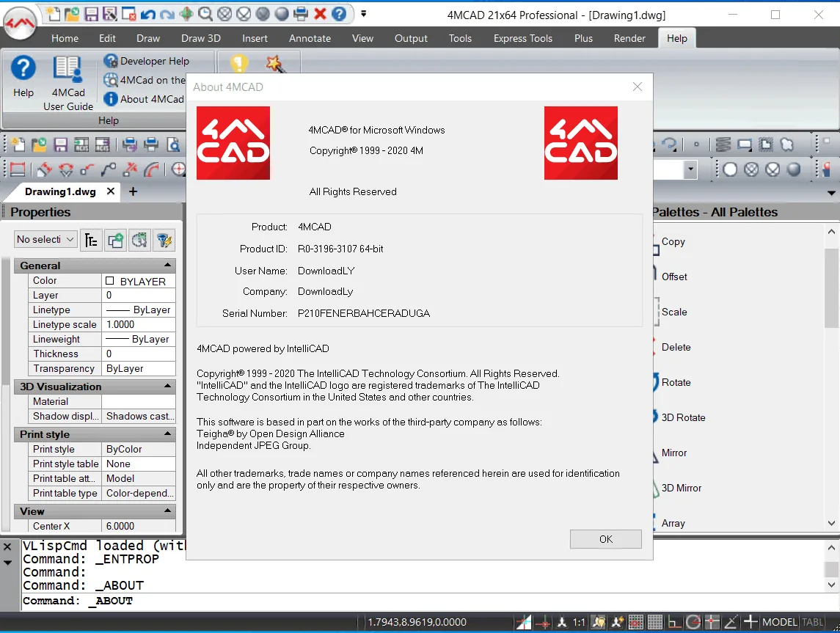Image resolution: width=840 pixels, height=633 pixels.
Task: Click the Zoom magnifier icon in top toolbar
Action: pyautogui.click(x=205, y=14)
